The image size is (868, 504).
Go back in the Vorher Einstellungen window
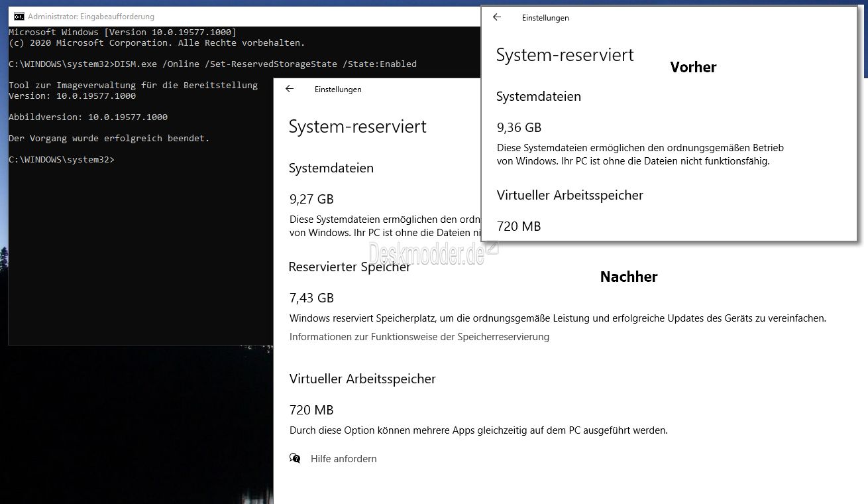tap(497, 17)
